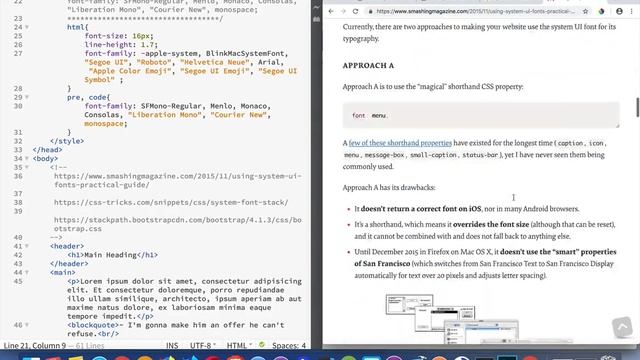Open the browser three-dot menu

coord(631,11)
